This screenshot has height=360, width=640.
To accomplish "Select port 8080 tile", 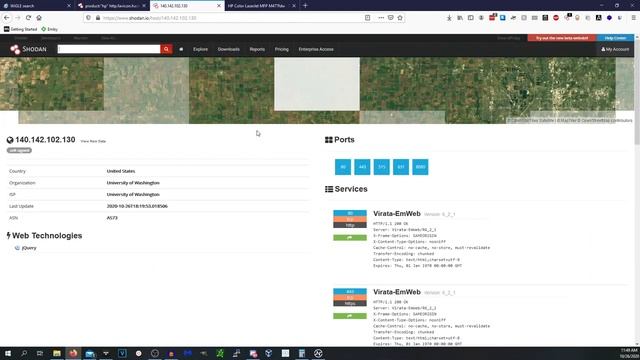I will pos(420,167).
